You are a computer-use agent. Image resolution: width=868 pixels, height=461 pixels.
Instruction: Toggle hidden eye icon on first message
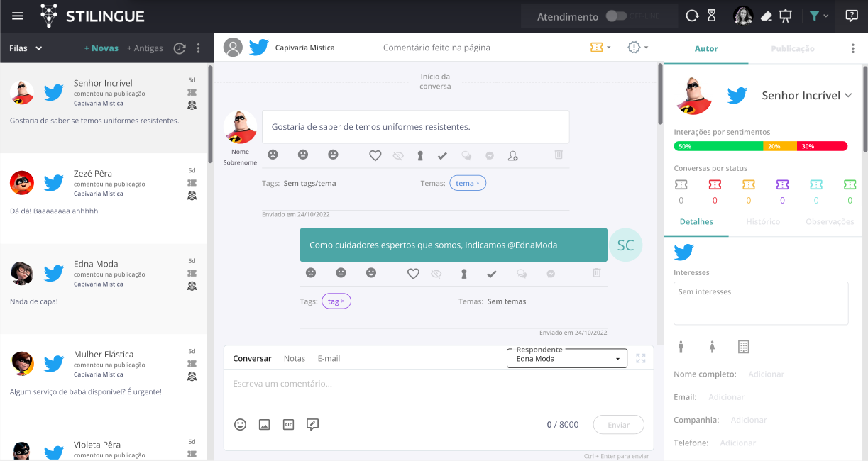[397, 155]
